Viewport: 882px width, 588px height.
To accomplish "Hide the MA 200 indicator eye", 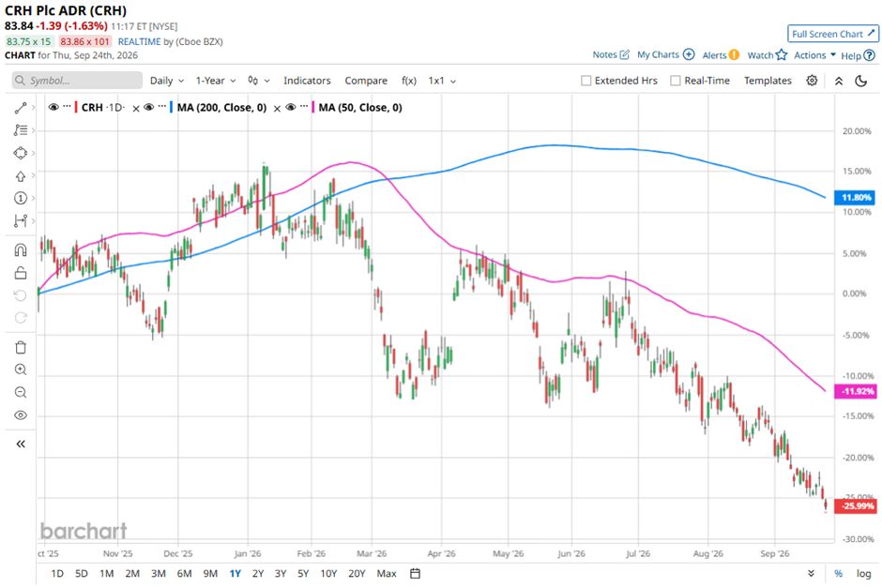I will tap(149, 107).
